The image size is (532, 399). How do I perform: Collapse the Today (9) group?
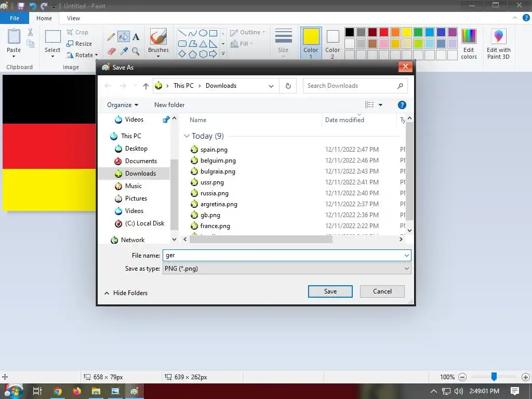[x=187, y=136]
